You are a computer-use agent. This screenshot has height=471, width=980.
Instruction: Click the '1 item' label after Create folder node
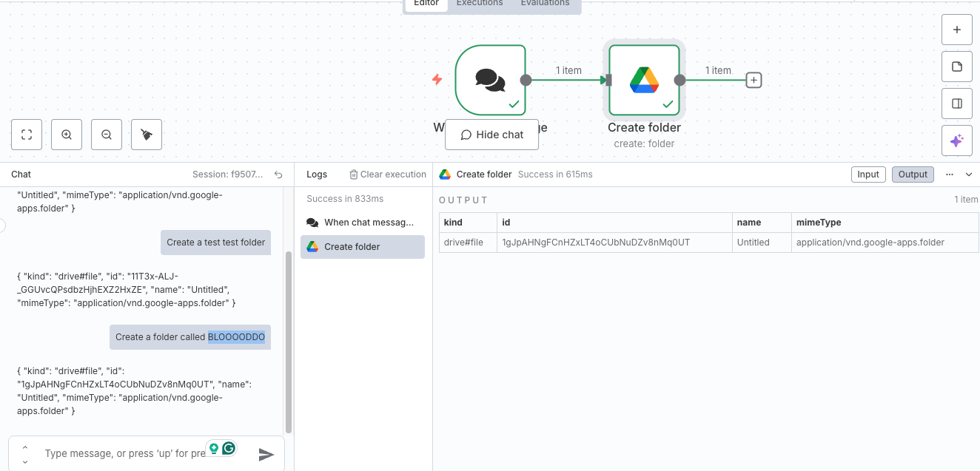pos(718,70)
